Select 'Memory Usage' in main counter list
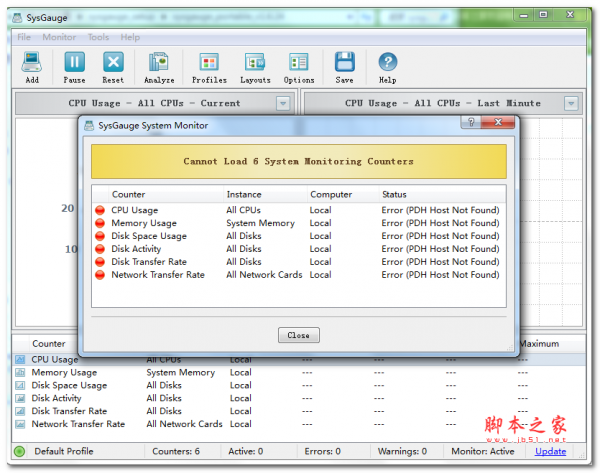Screen dimensions: 600x473 pos(298,372)
